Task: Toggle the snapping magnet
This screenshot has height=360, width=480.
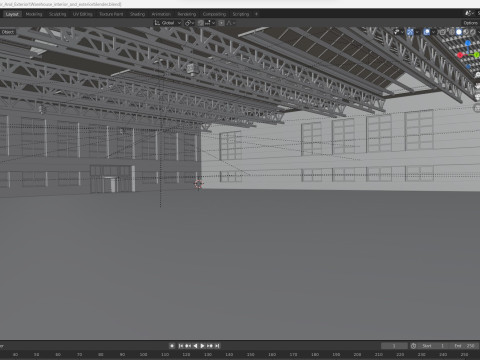Action: 201,23
